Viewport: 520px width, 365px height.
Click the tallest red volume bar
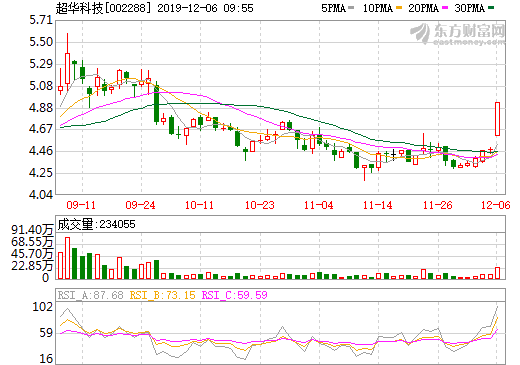pos(67,258)
